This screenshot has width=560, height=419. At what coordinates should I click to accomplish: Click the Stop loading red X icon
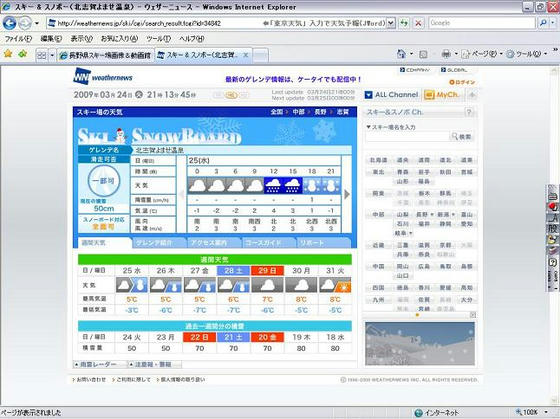pos(418,23)
